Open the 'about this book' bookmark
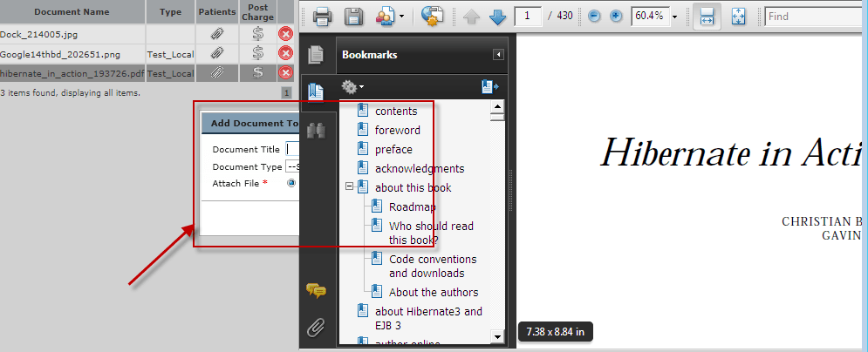This screenshot has height=352, width=868. [413, 188]
